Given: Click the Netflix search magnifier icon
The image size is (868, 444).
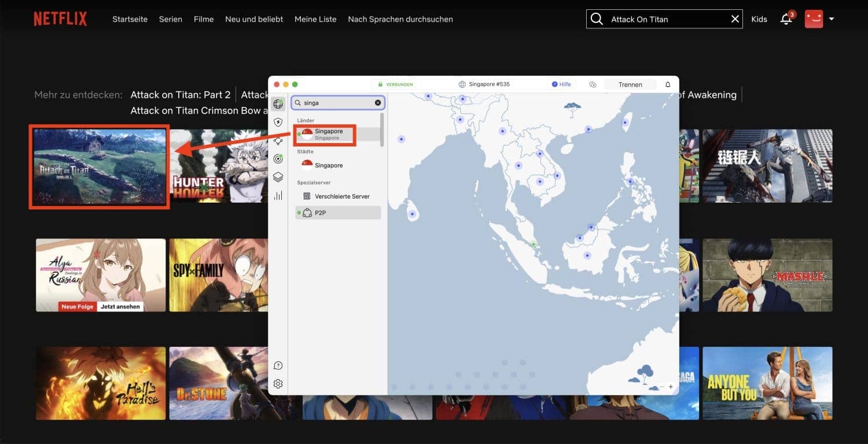Looking at the screenshot, I should 597,19.
